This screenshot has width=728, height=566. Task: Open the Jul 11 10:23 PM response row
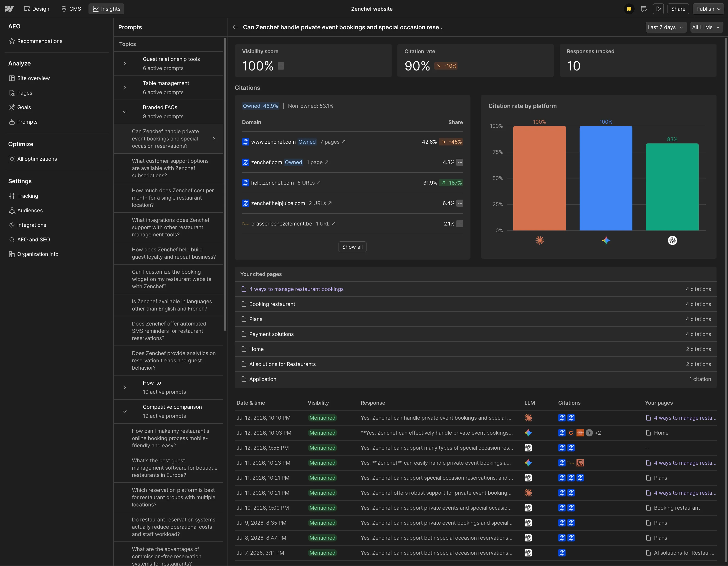(476, 463)
